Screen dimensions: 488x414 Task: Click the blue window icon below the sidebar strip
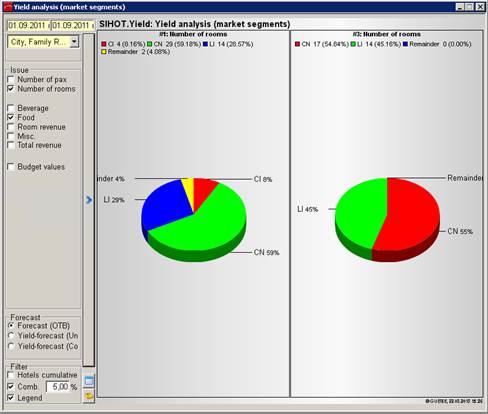[x=89, y=380]
